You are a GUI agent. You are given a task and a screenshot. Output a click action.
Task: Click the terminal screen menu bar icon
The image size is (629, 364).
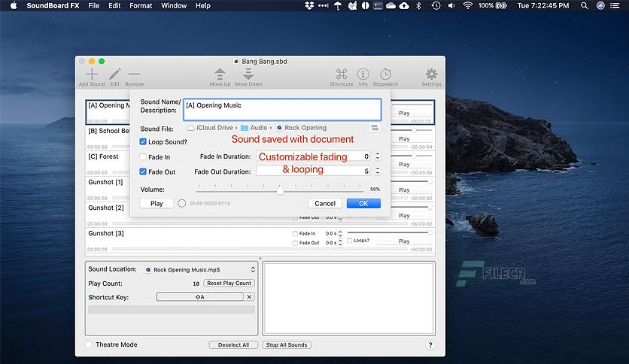378,5
